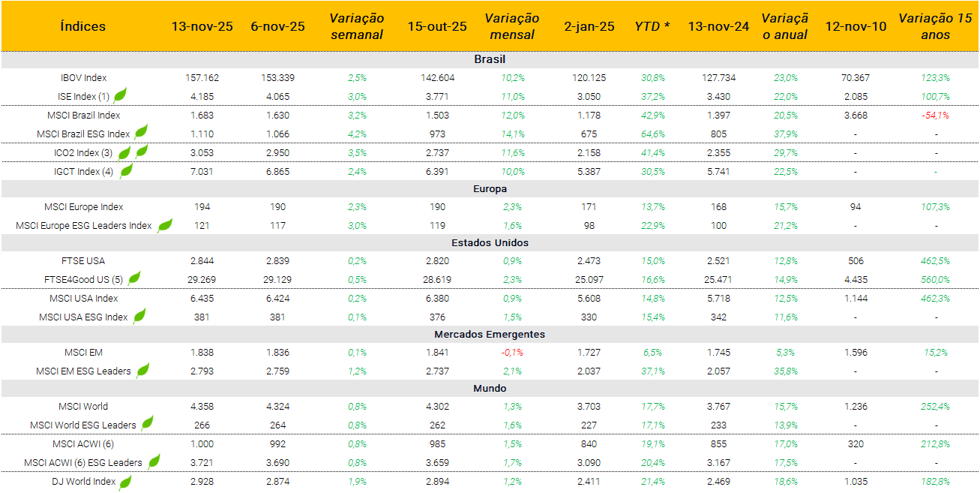The width and height of the screenshot is (980, 493).
Task: Click the leaf next to MSCI Europe ESG Leaders Index
Action: (164, 224)
